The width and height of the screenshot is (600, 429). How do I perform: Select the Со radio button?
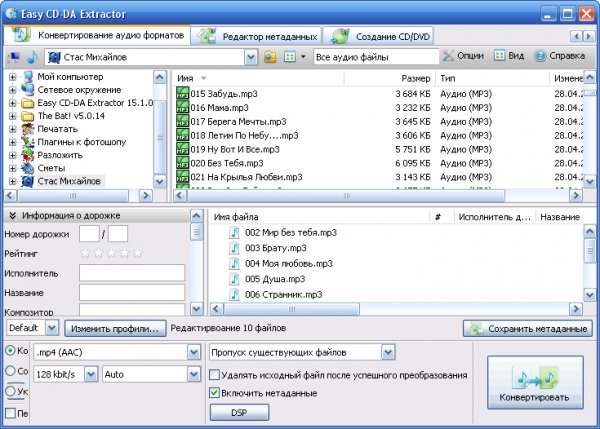point(10,370)
